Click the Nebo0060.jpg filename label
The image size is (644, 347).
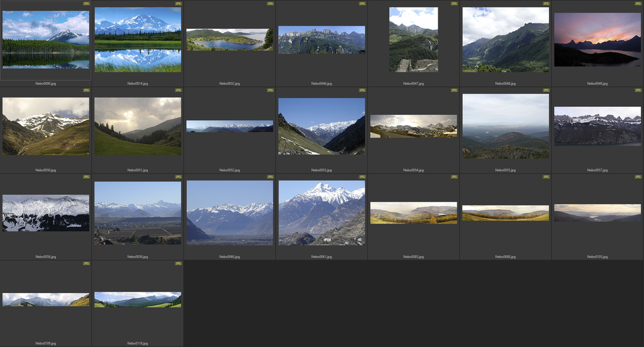[x=230, y=256]
